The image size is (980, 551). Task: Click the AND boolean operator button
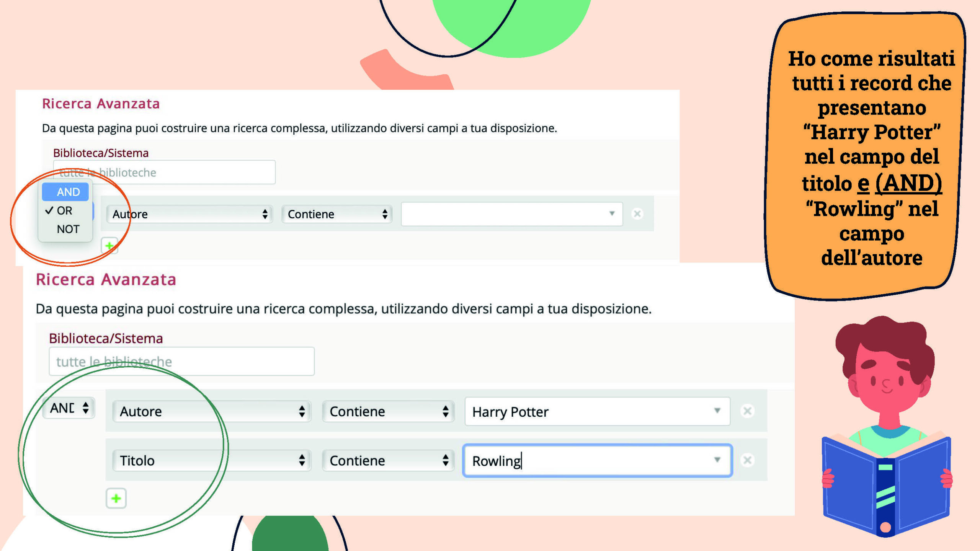[x=68, y=192]
